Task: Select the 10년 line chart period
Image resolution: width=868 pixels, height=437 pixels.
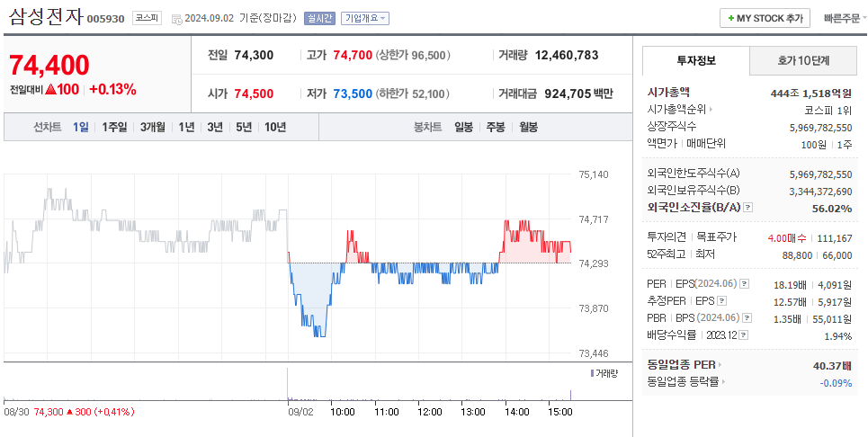Action: coord(275,127)
